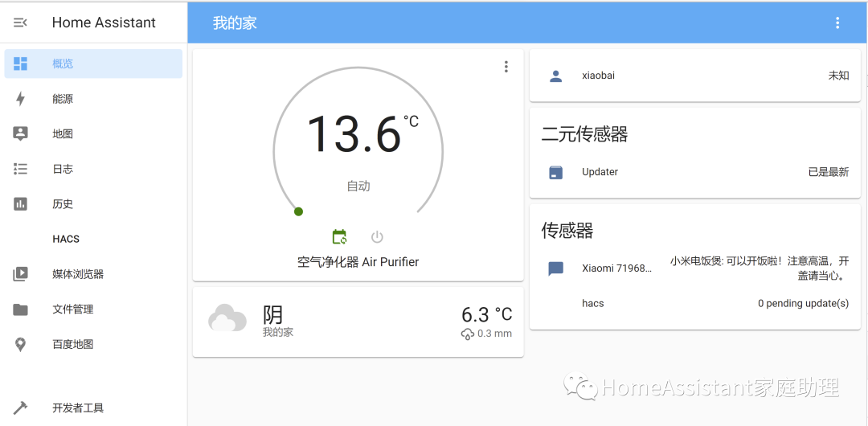Click the 文件管理 folder icon

pos(21,309)
